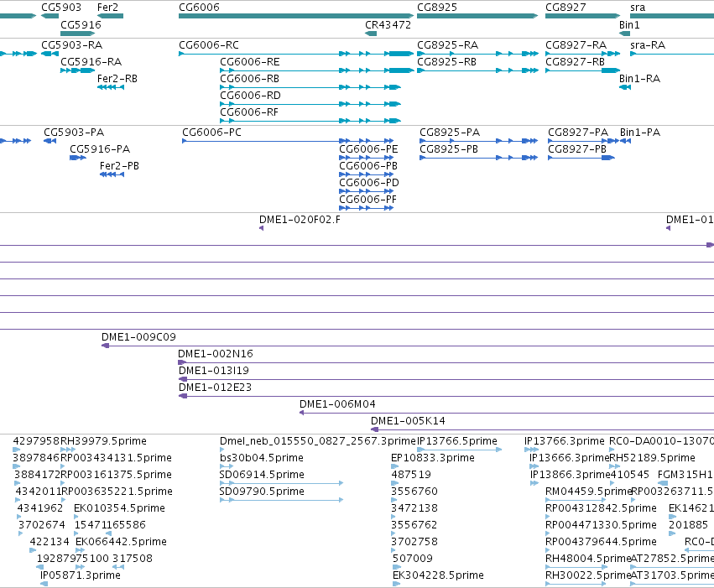Click transcript CG8925-RA label
The height and width of the screenshot is (588, 714).
click(x=448, y=45)
